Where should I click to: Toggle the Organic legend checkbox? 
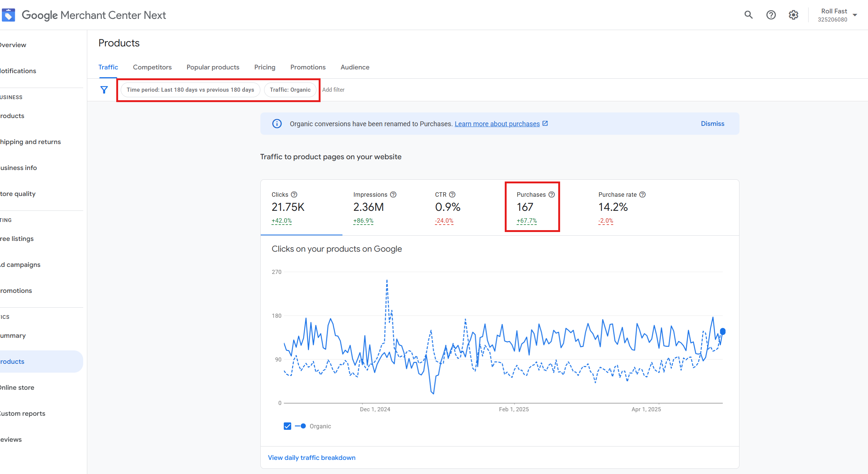(x=287, y=426)
